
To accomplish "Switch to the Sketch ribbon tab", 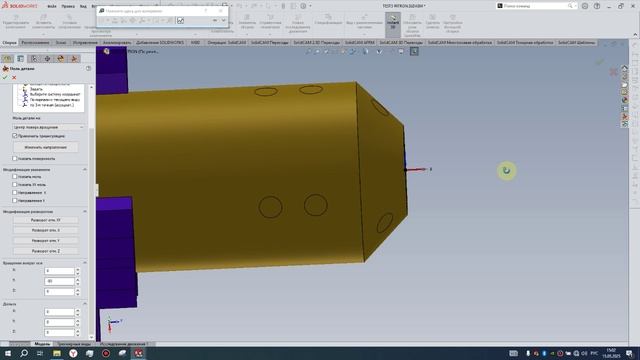I will pyautogui.click(x=61, y=42).
